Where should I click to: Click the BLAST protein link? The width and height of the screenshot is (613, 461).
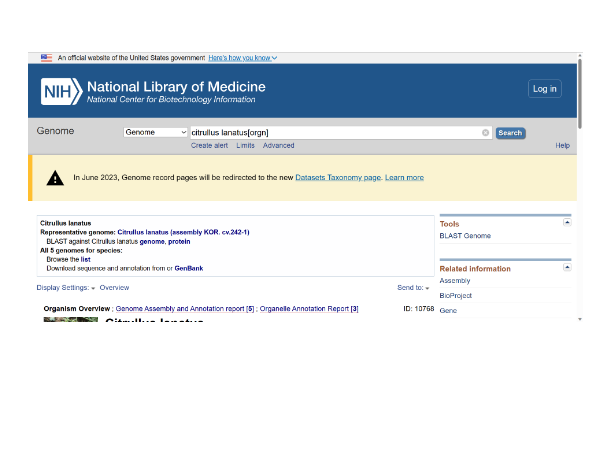[x=179, y=242]
